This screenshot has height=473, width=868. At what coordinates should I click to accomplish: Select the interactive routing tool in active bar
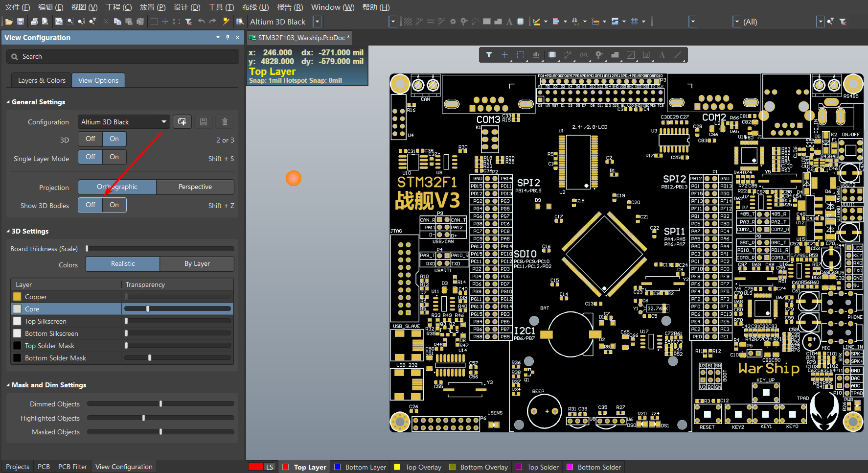[568, 55]
